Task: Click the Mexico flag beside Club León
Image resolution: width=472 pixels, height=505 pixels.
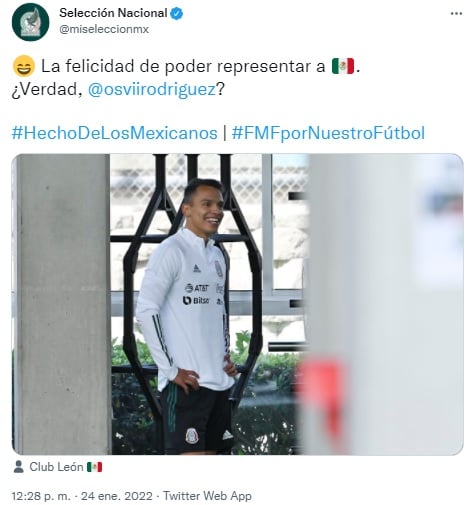Action: tap(94, 467)
